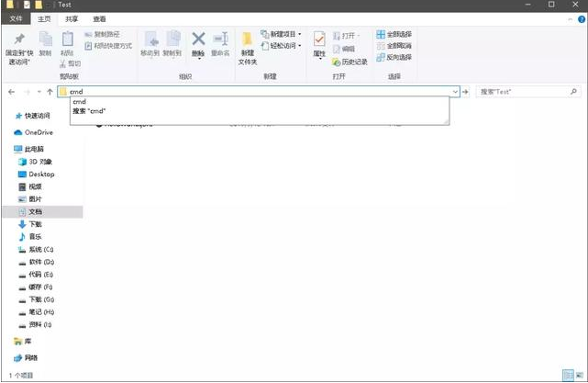Click the 搜索"Test" search box
The width and height of the screenshot is (588, 383).
tap(523, 92)
